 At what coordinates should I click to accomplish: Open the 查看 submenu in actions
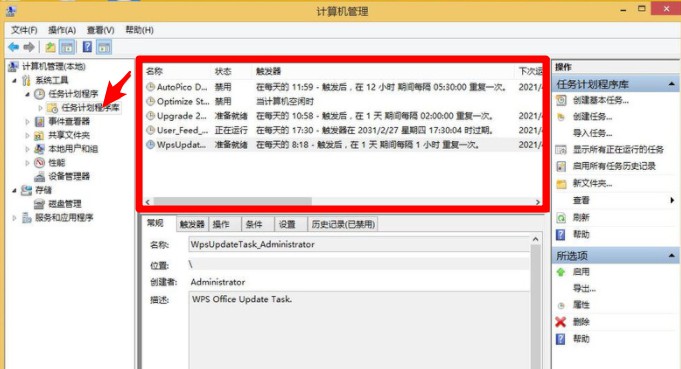[x=581, y=200]
